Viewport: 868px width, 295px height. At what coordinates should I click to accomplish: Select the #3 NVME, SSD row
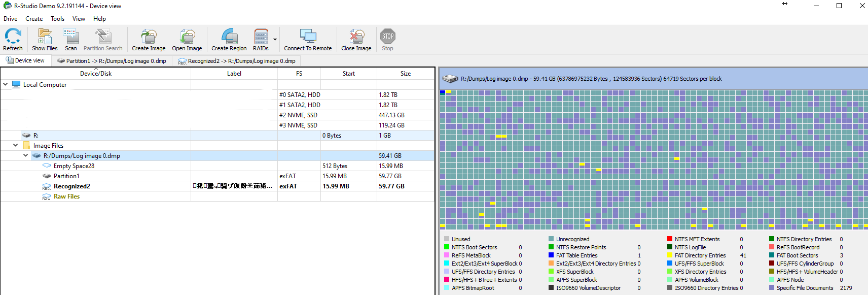click(x=217, y=125)
